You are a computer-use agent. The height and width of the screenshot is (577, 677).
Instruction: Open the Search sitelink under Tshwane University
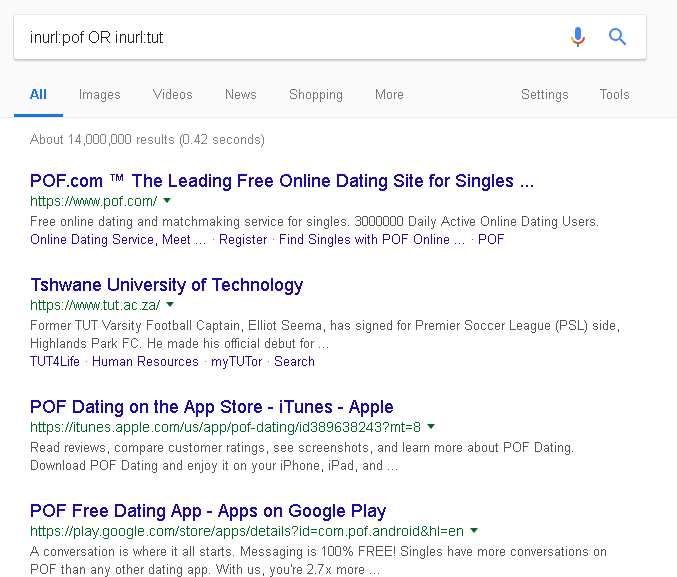(294, 361)
